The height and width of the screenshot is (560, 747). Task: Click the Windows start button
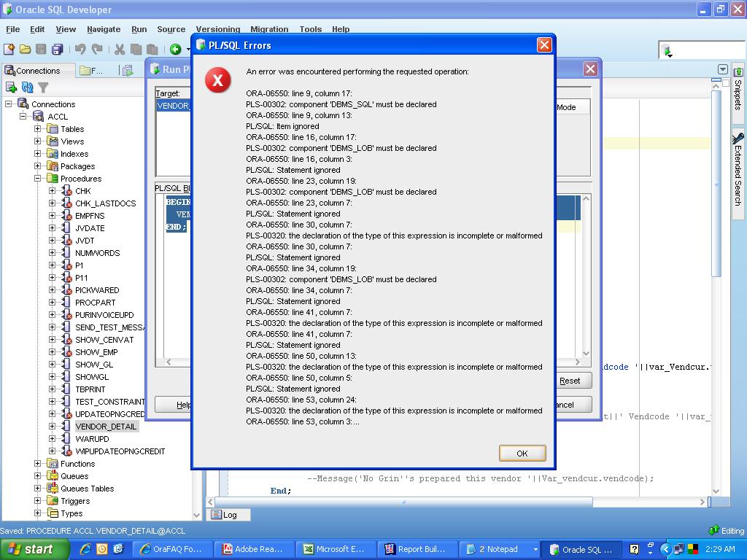click(x=34, y=549)
